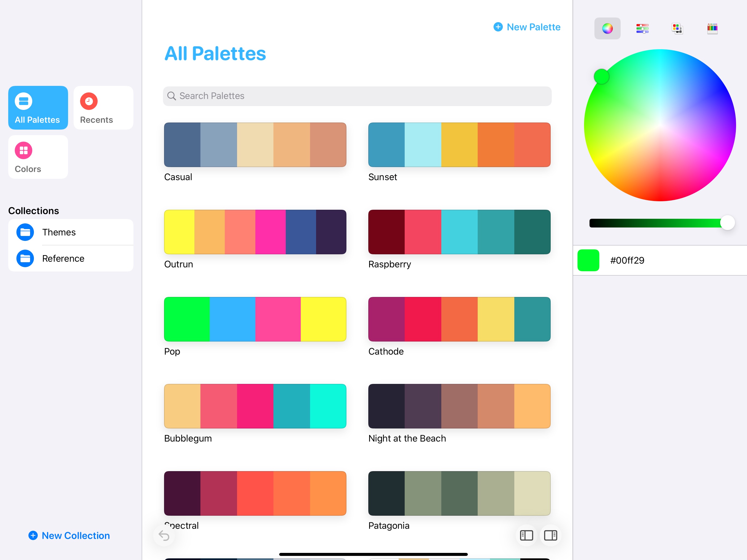The width and height of the screenshot is (747, 560).
Task: Toggle the left sidebar panel
Action: click(x=526, y=535)
